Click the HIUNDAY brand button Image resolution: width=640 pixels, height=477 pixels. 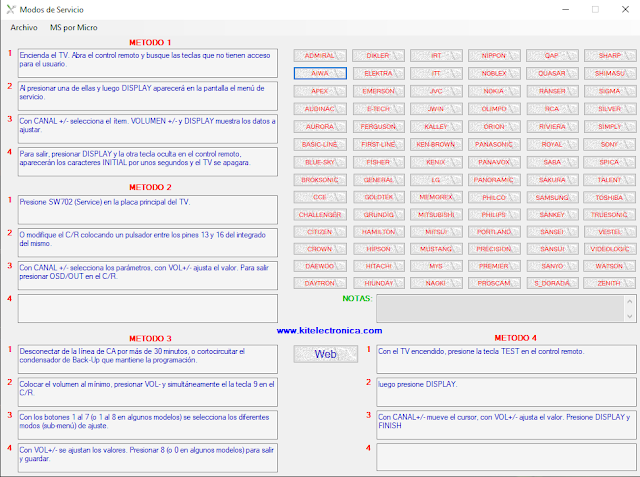(x=378, y=283)
